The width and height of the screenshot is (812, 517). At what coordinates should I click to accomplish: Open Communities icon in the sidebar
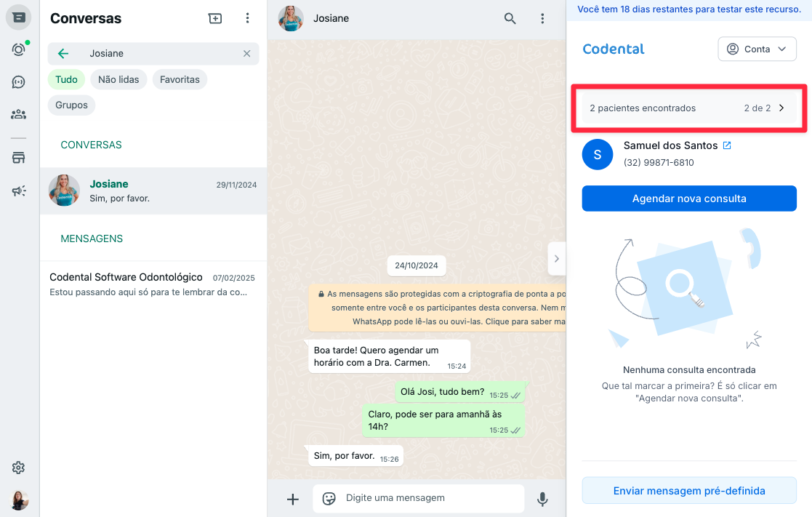tap(19, 114)
